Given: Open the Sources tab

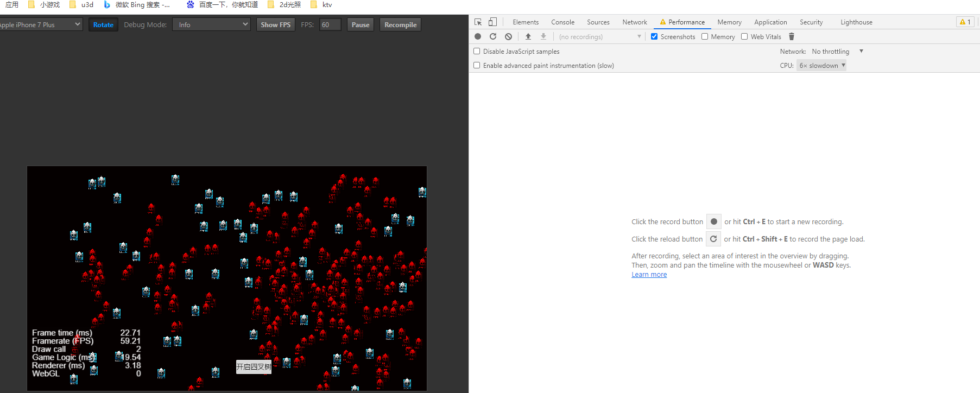Looking at the screenshot, I should (598, 22).
